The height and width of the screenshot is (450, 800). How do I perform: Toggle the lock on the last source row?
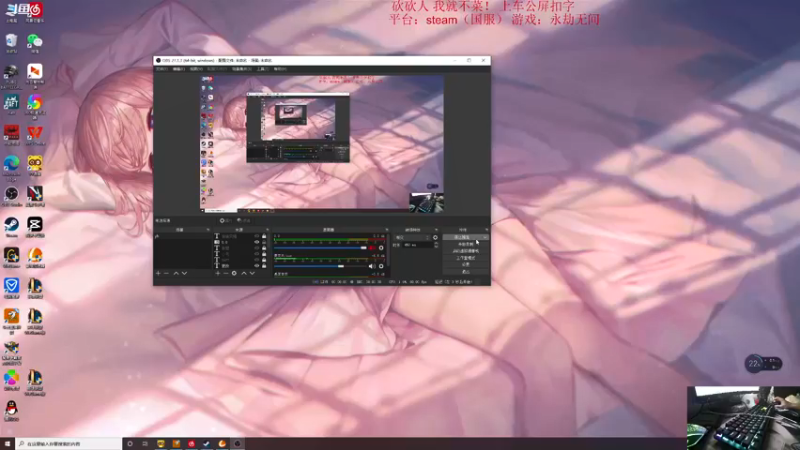264,266
